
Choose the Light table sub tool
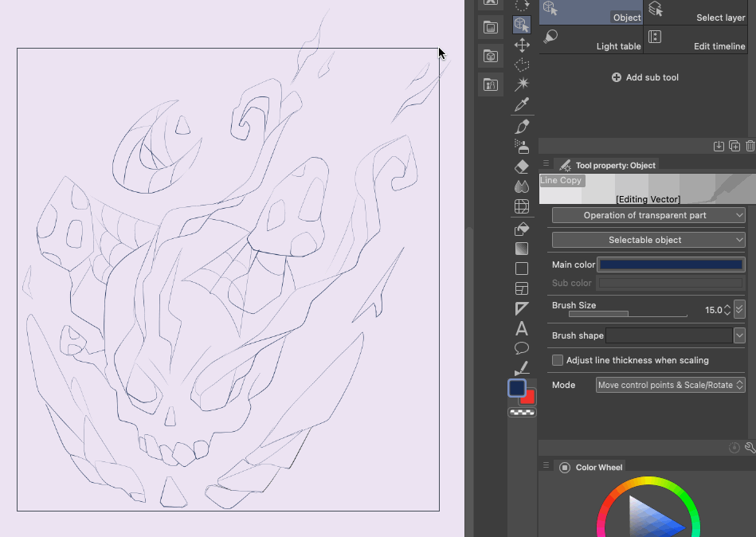click(x=591, y=39)
